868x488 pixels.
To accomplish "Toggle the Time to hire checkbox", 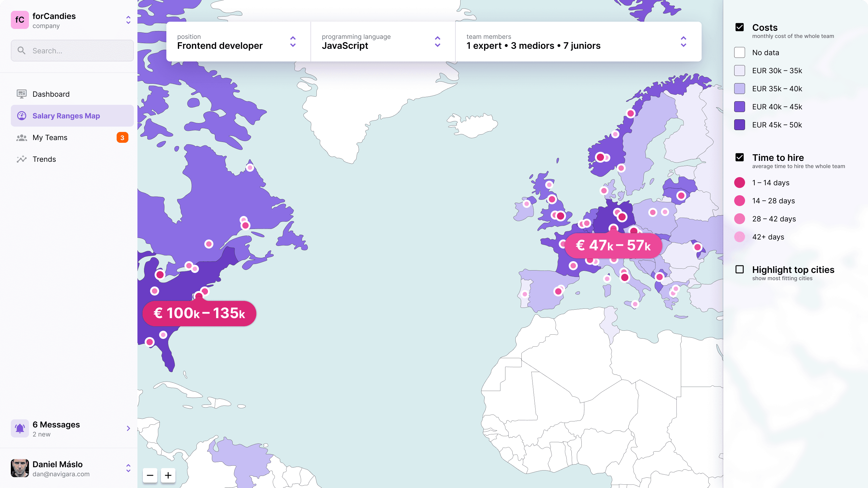I will coord(739,157).
